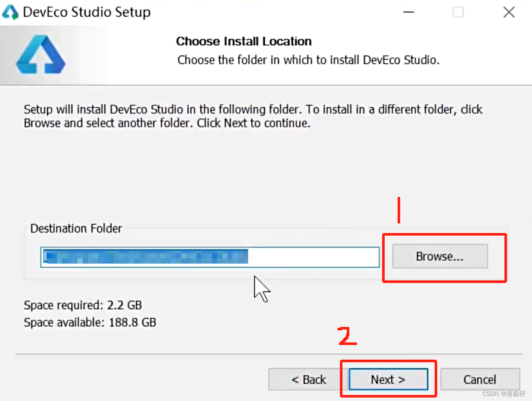This screenshot has height=401, width=532.
Task: Select the Space available: 188.8 GB text
Action: (x=90, y=322)
